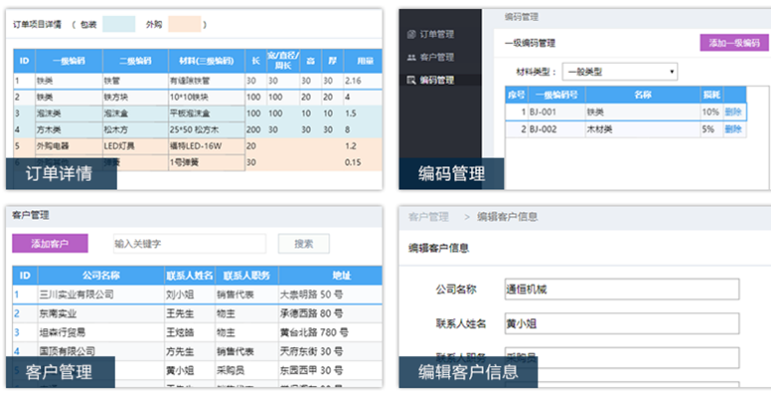The width and height of the screenshot is (771, 397).
Task: Open customer ID 4 link for 国顶有限公司
Action: click(x=17, y=351)
